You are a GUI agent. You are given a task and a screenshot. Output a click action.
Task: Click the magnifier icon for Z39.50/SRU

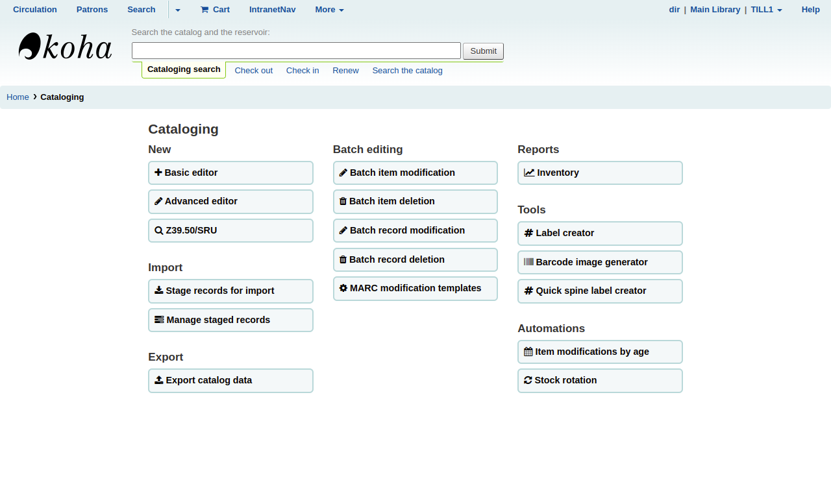pos(158,230)
